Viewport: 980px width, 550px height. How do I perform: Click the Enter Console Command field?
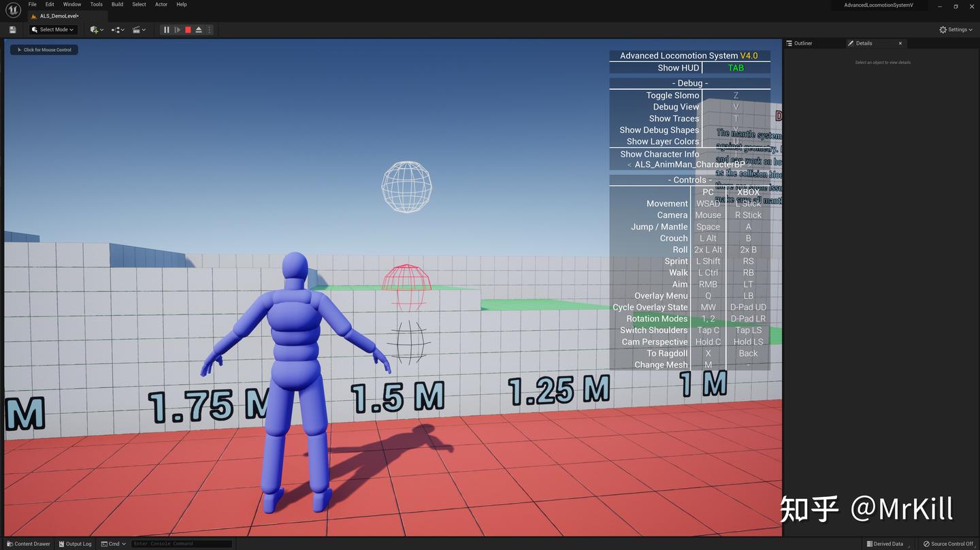tap(180, 544)
